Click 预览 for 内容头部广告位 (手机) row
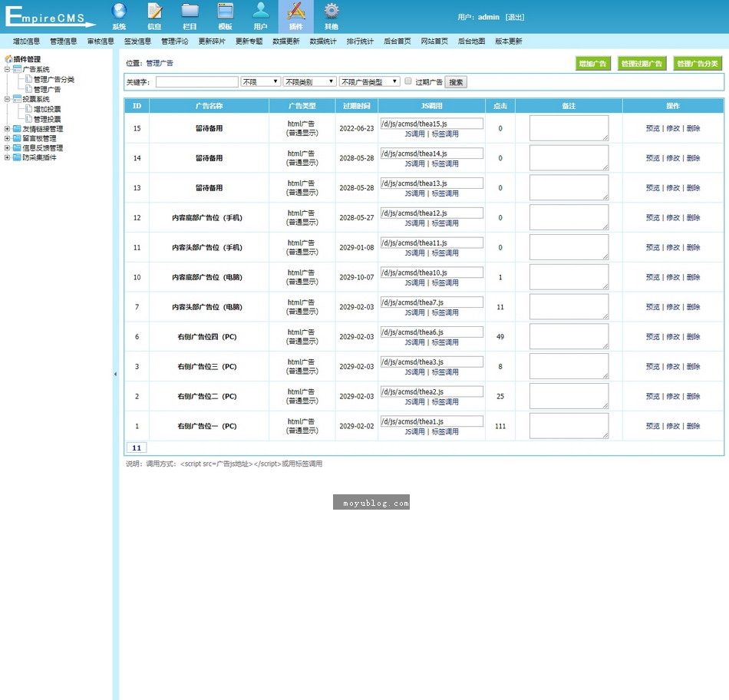Viewport: 729px width, 700px height. tap(653, 247)
